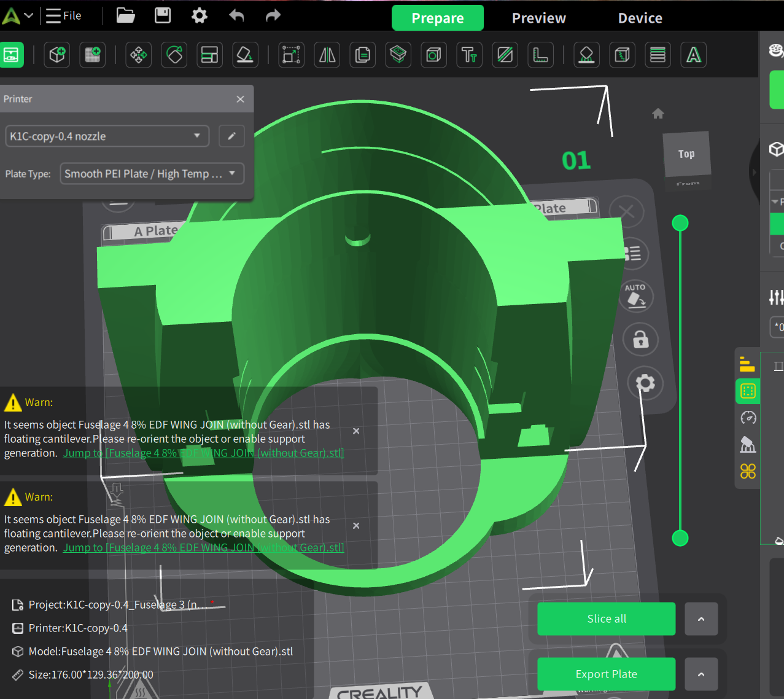Screen dimensions: 784x699
Task: Click the first Jump to Fuselage link
Action: pyautogui.click(x=203, y=453)
